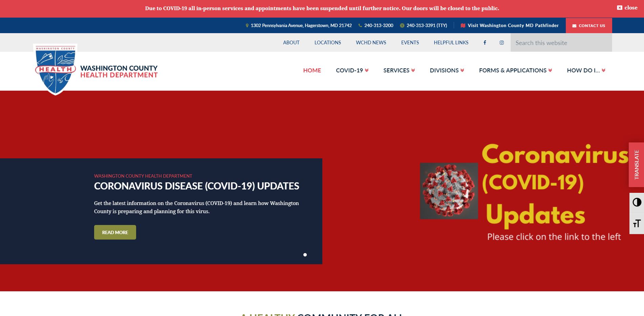Click the map icon beside Pathfinder link
This screenshot has height=316, width=644.
[x=463, y=25]
